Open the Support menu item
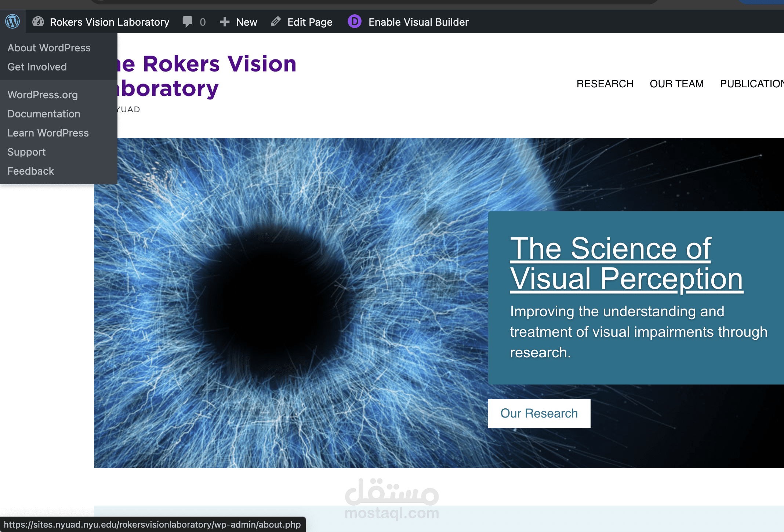The width and height of the screenshot is (784, 532). [x=26, y=152]
